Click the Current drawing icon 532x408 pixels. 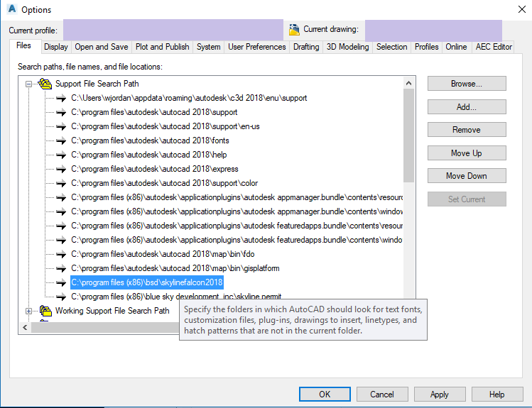294,30
